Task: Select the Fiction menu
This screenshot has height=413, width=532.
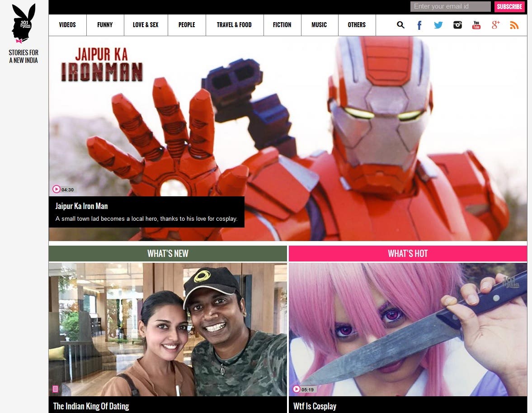Action: pyautogui.click(x=282, y=25)
